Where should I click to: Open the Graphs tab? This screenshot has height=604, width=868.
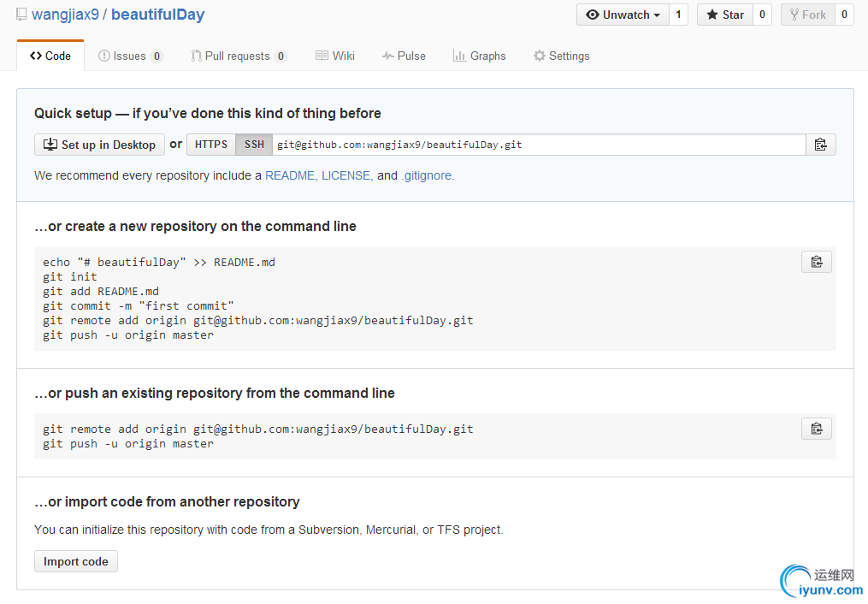click(x=480, y=56)
